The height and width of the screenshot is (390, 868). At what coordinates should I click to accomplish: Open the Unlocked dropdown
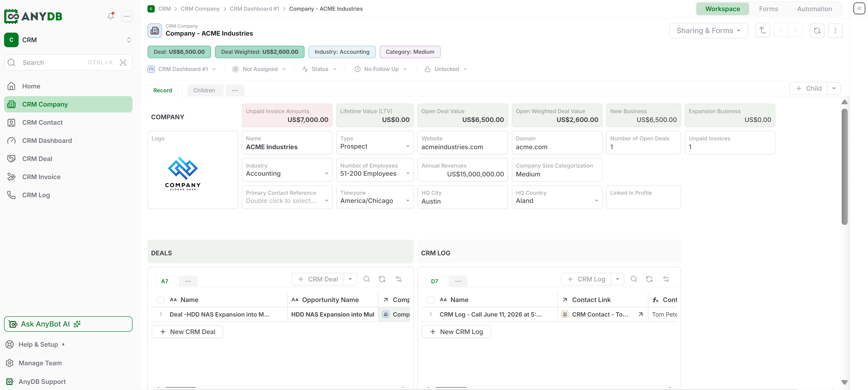446,69
